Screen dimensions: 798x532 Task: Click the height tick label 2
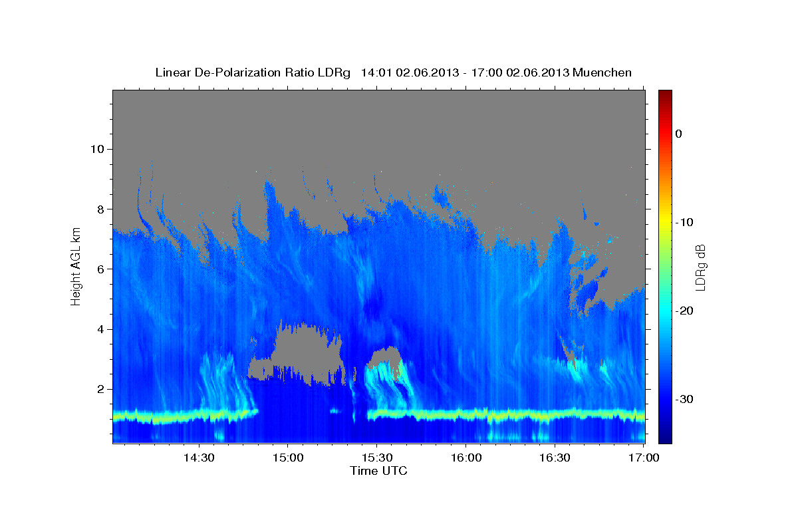tap(100, 389)
